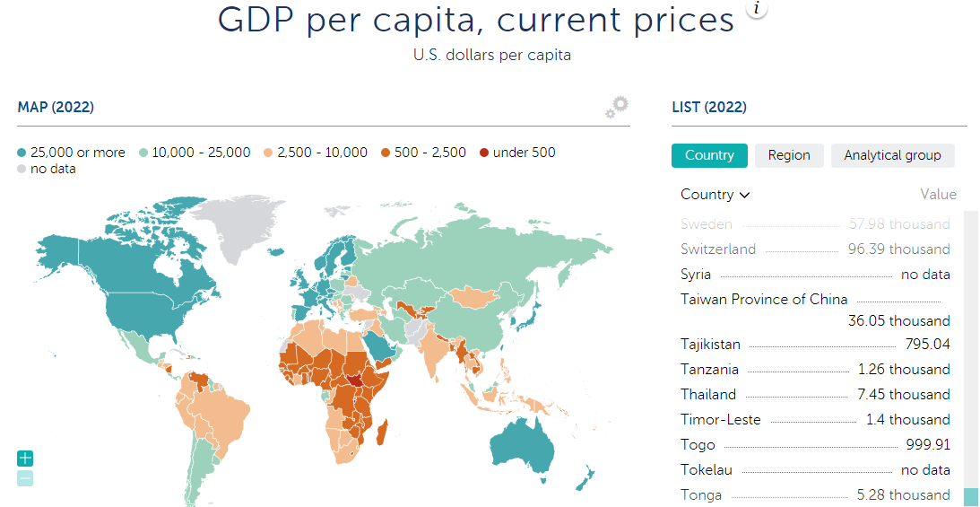Click the '500 - 2,500' legend swatch
The image size is (980, 507).
pyautogui.click(x=386, y=153)
